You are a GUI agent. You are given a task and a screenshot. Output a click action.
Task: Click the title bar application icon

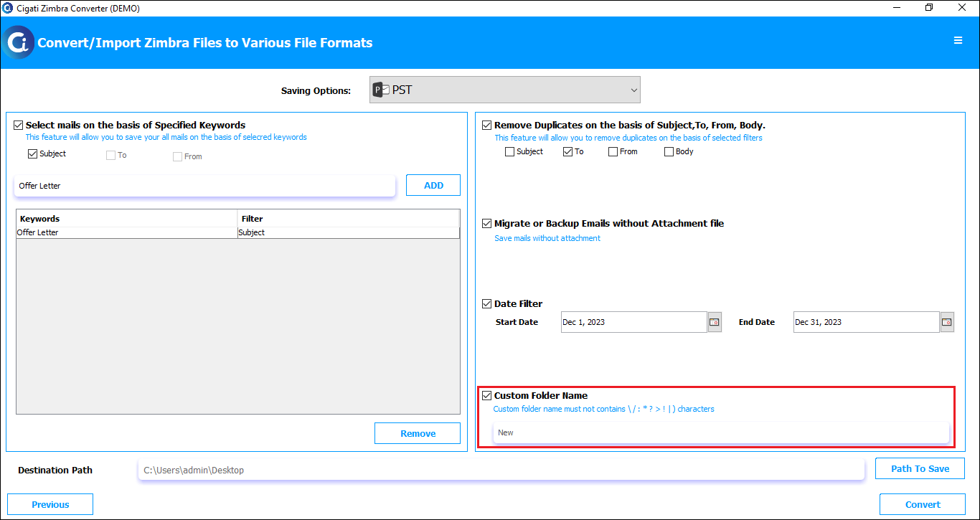(x=8, y=8)
